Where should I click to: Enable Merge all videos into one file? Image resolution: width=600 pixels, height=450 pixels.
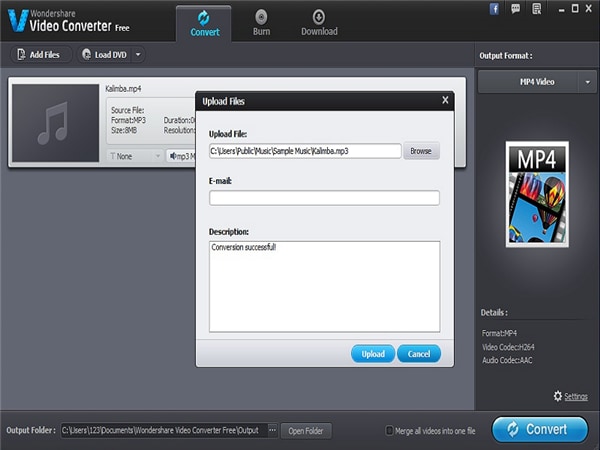click(389, 430)
